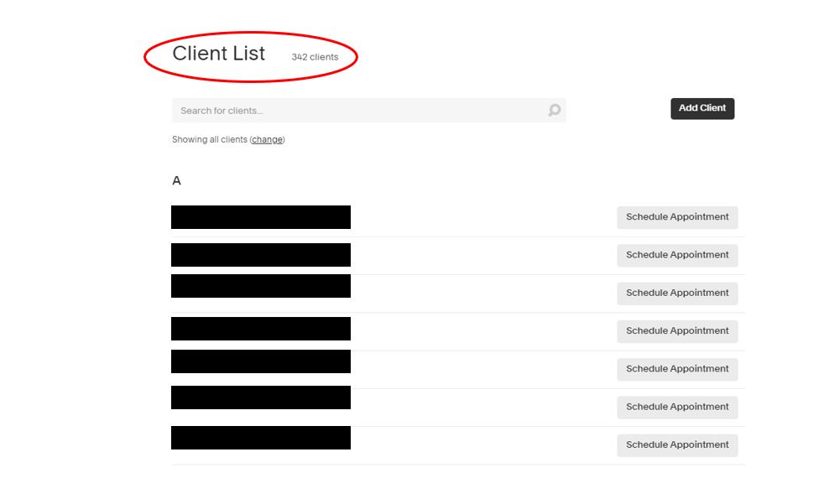Open the fourth redacted client entry
Screen dimensions: 829x504
coord(261,329)
